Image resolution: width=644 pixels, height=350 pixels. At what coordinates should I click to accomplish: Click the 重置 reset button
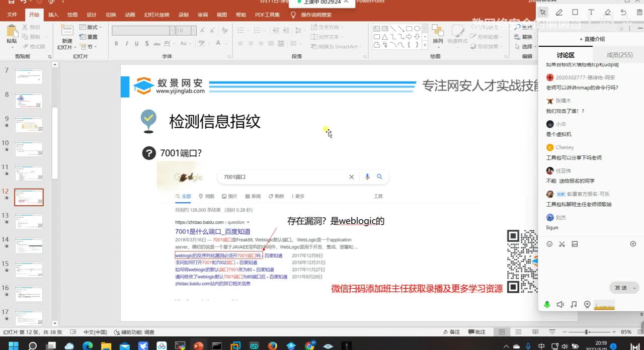[x=89, y=37]
